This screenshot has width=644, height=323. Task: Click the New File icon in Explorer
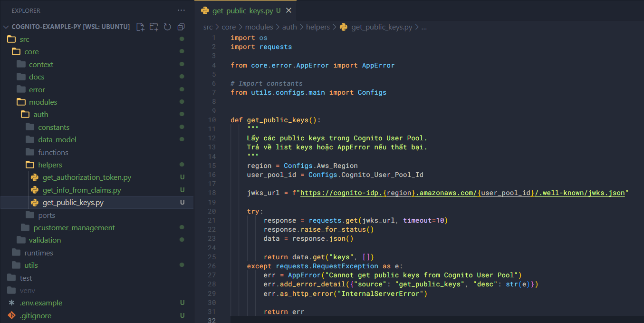140,27
